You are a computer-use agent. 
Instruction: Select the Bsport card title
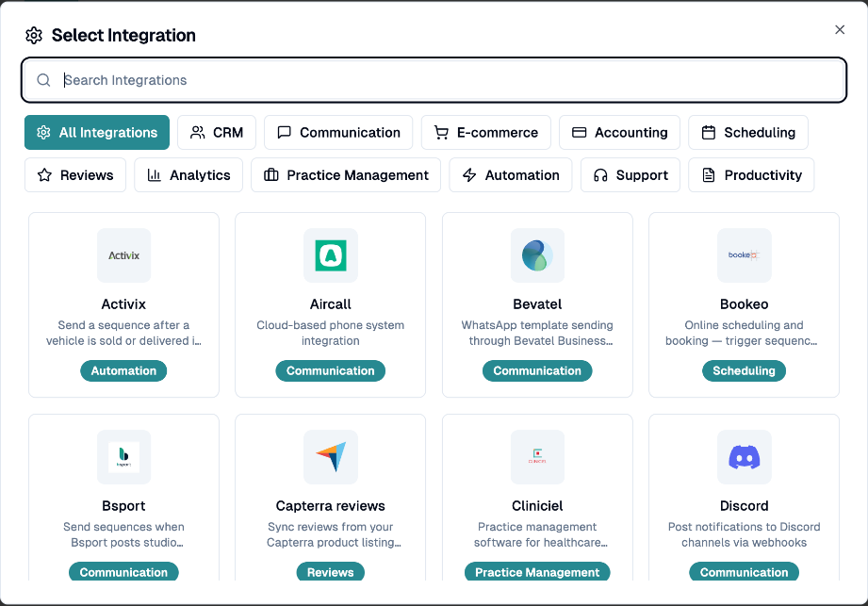(x=123, y=506)
